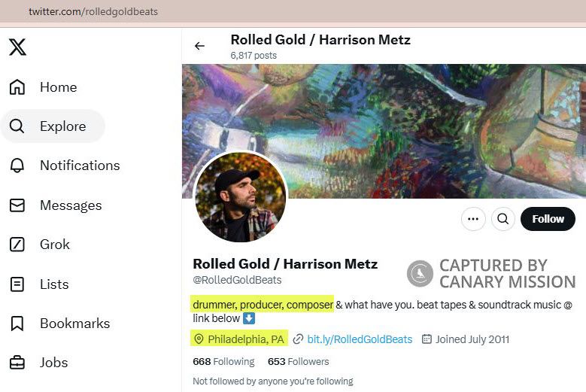
Task: Open Notifications bell in sidebar
Action: [64, 166]
